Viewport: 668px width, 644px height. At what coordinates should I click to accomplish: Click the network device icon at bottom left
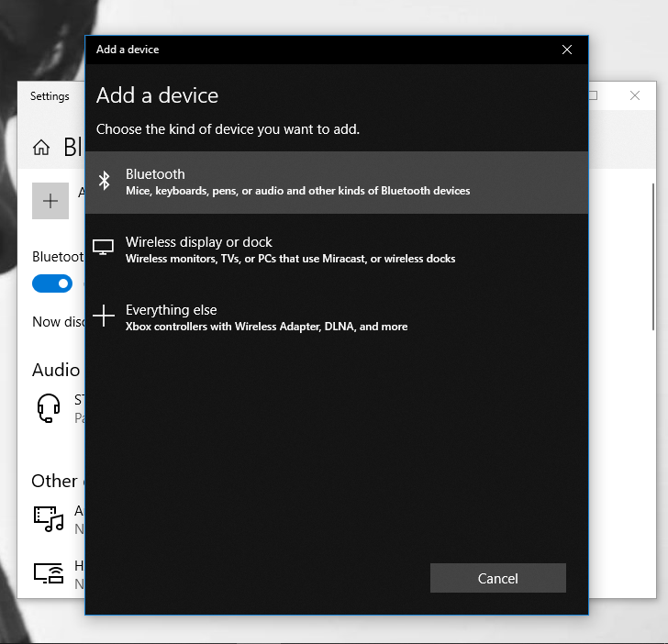coord(48,573)
